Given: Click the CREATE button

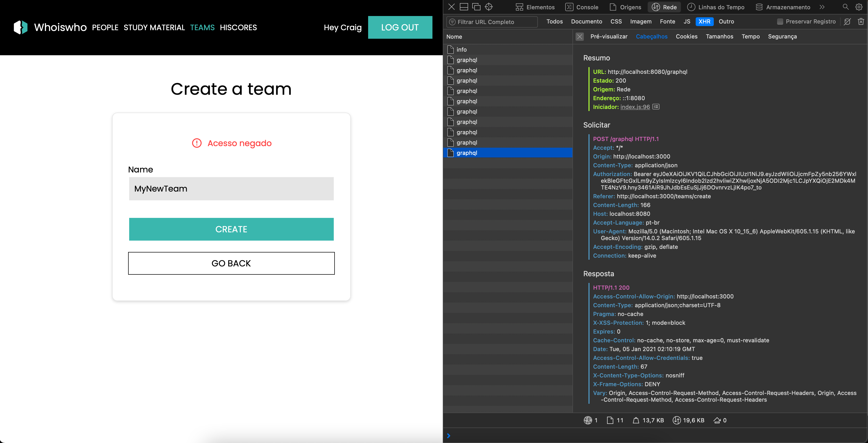Looking at the screenshot, I should tap(231, 229).
